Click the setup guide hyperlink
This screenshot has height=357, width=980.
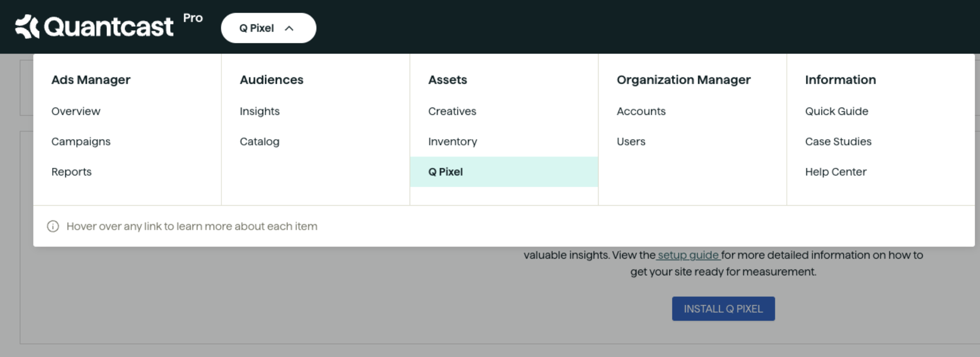tap(688, 255)
